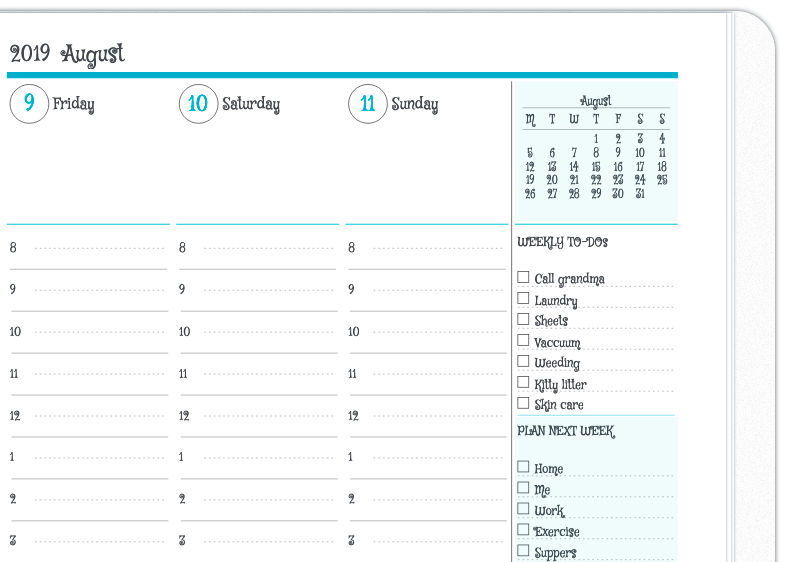Check the Work plan checkbox
This screenshot has width=786, height=562.
[523, 508]
